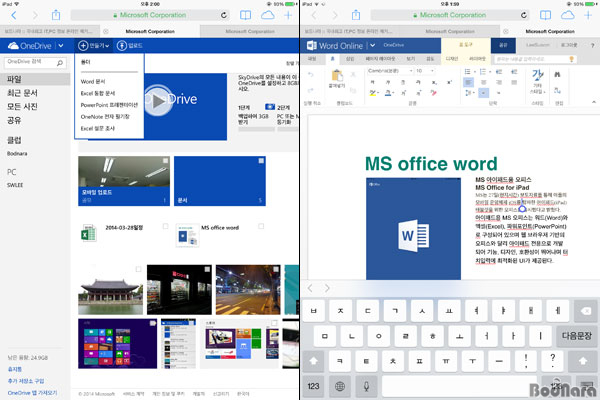The width and height of the screenshot is (600, 400).
Task: Click the OneDrive link in Word Online header
Action: coord(393,45)
